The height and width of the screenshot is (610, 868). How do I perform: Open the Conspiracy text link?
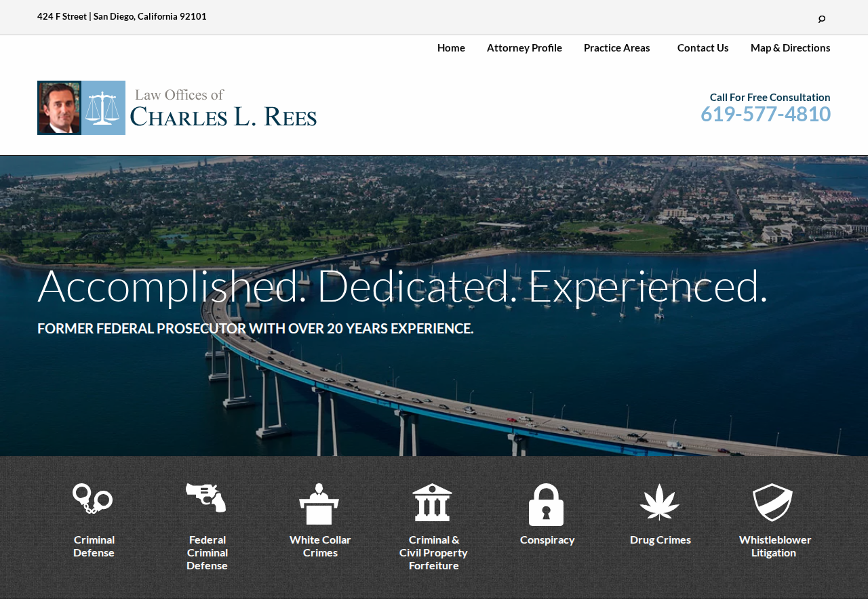pos(547,540)
